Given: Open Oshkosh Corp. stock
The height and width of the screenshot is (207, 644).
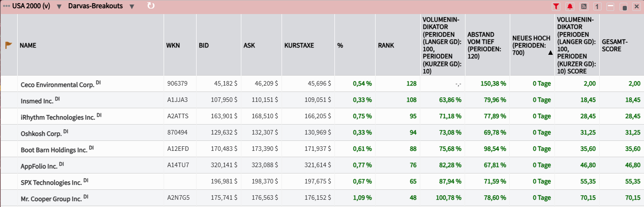Looking at the screenshot, I should coord(41,133).
